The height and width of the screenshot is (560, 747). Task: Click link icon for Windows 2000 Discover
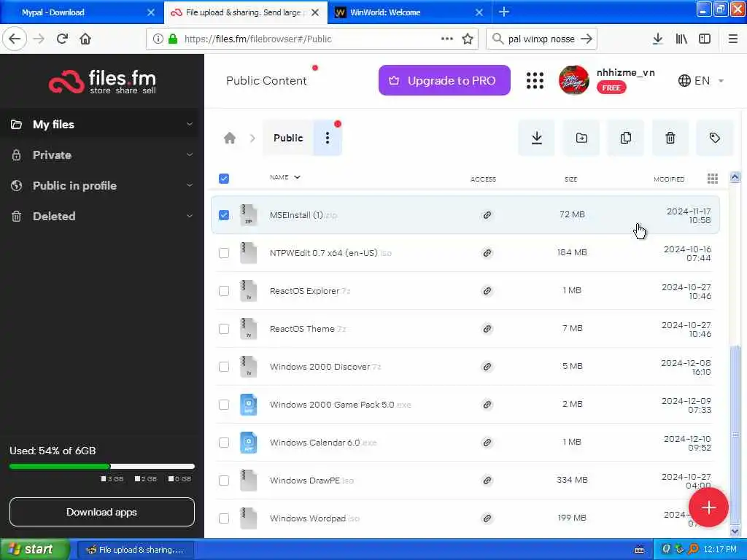tap(487, 367)
